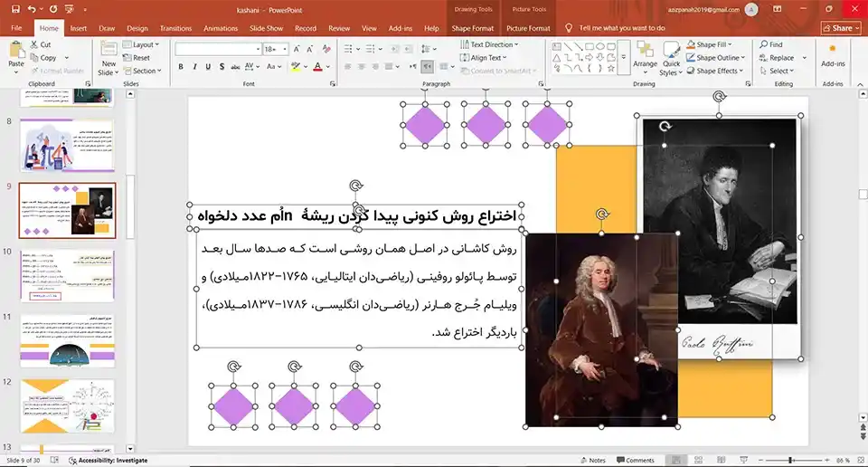Apply text shadow S icon
Image resolution: width=868 pixels, height=467 pixels.
222,66
